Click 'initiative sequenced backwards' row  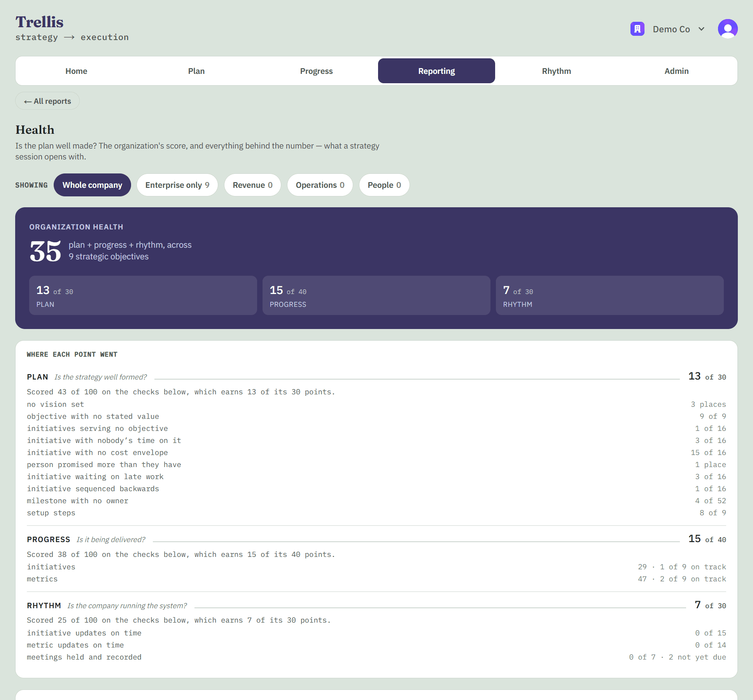(376, 489)
